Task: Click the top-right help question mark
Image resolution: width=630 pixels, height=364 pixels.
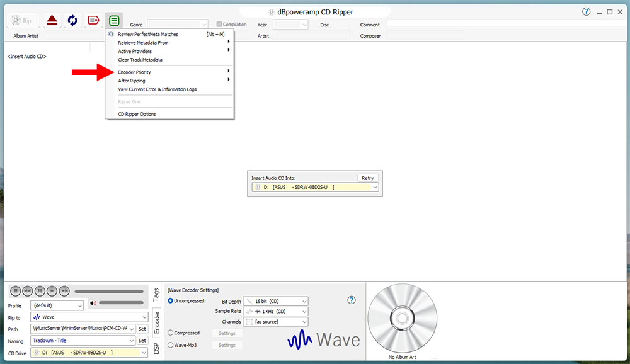Action: (x=587, y=12)
